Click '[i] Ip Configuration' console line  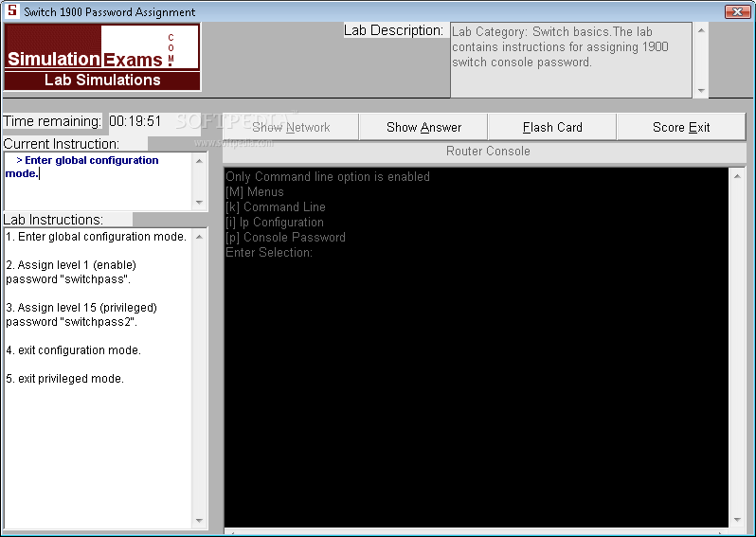[275, 222]
